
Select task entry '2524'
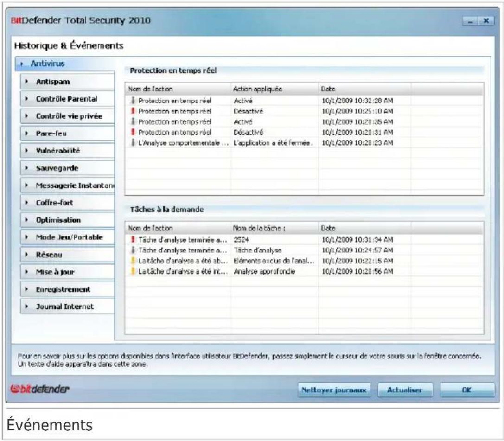[241, 240]
